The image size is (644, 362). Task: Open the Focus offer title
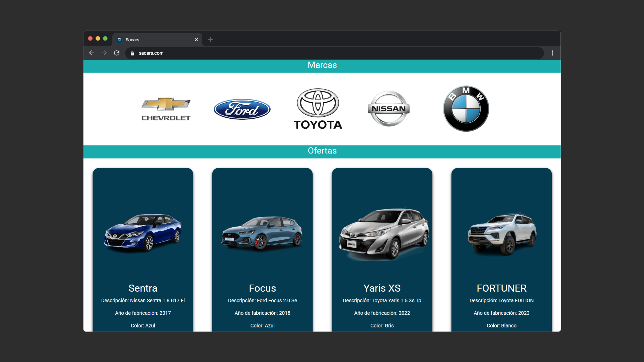click(x=262, y=288)
